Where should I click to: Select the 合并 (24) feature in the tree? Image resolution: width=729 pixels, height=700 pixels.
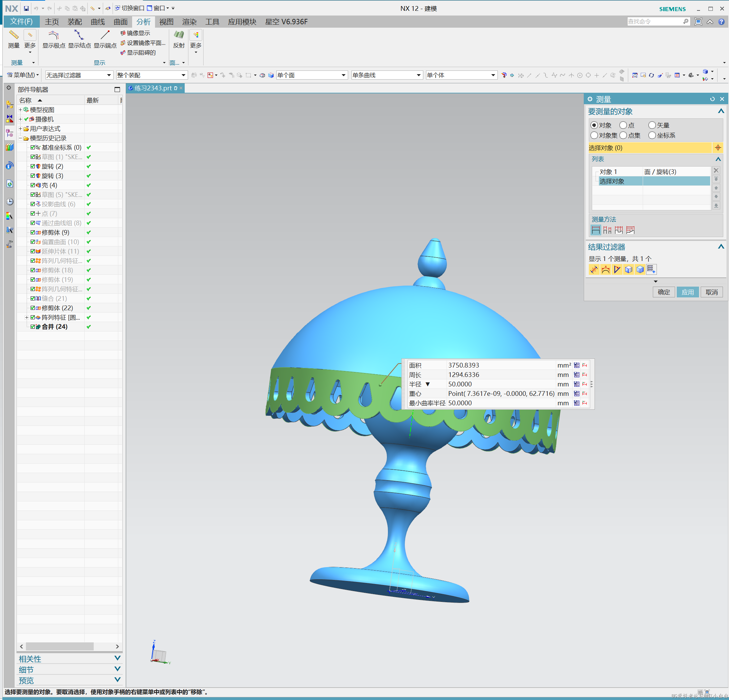click(x=54, y=326)
